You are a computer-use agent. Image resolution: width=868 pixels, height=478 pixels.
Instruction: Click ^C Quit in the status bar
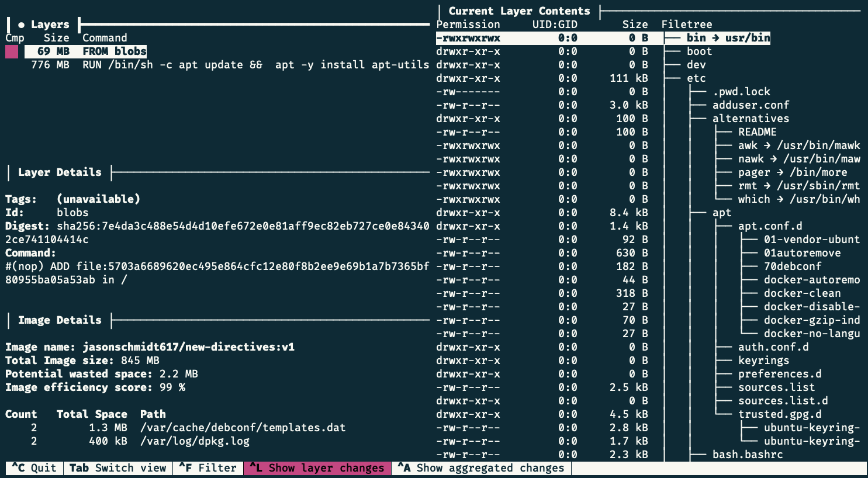(x=34, y=468)
